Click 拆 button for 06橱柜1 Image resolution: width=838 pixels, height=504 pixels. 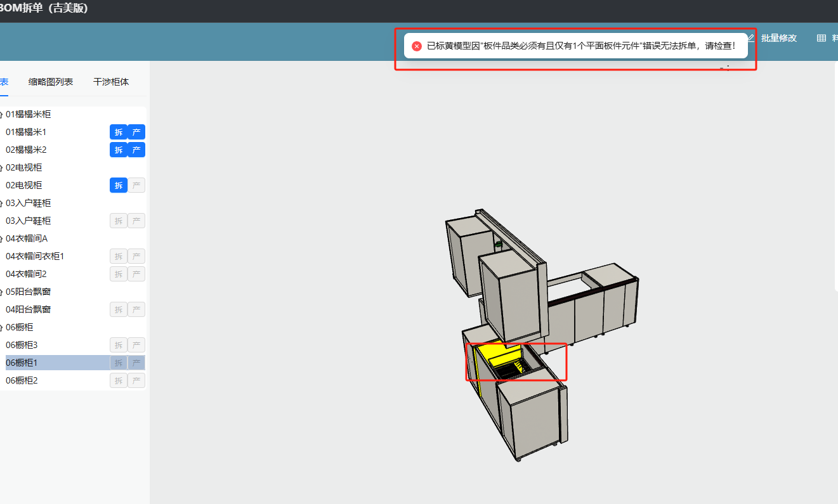pyautogui.click(x=119, y=363)
